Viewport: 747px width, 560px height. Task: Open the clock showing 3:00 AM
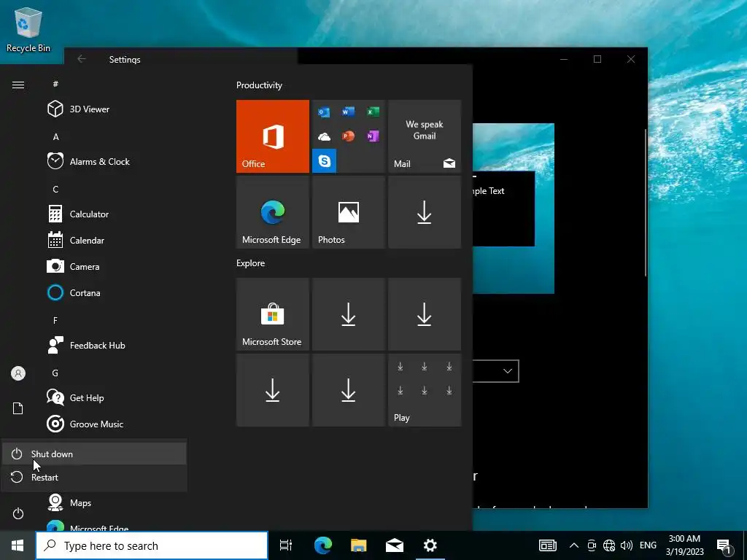(x=684, y=545)
